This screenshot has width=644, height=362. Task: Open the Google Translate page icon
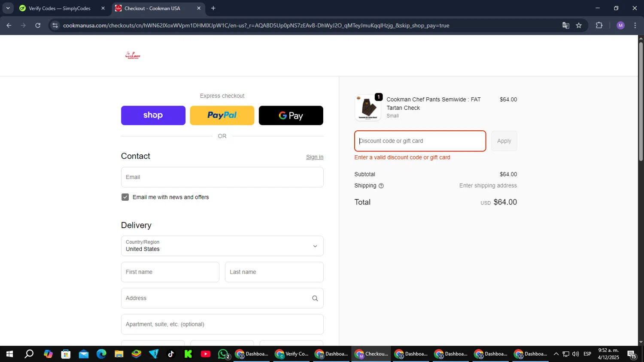(x=566, y=25)
